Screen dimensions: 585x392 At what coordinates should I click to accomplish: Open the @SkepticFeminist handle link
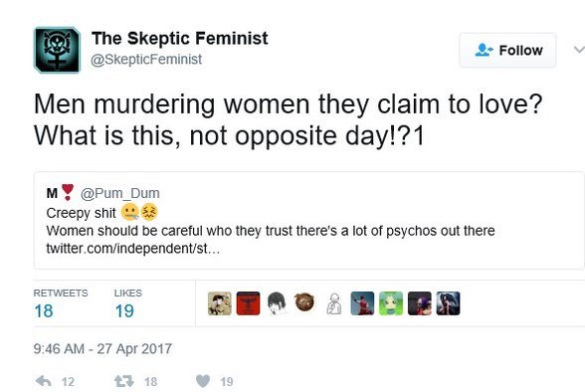(146, 59)
